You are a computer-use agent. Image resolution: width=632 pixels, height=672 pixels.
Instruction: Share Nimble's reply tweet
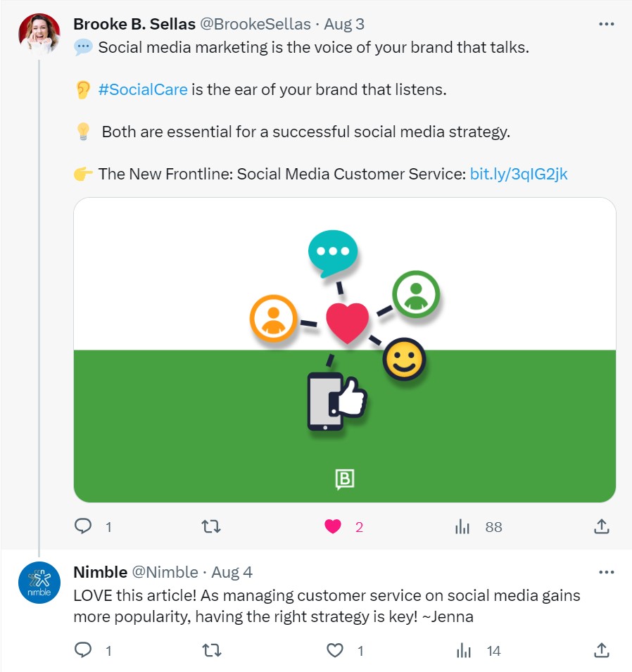pos(602,651)
